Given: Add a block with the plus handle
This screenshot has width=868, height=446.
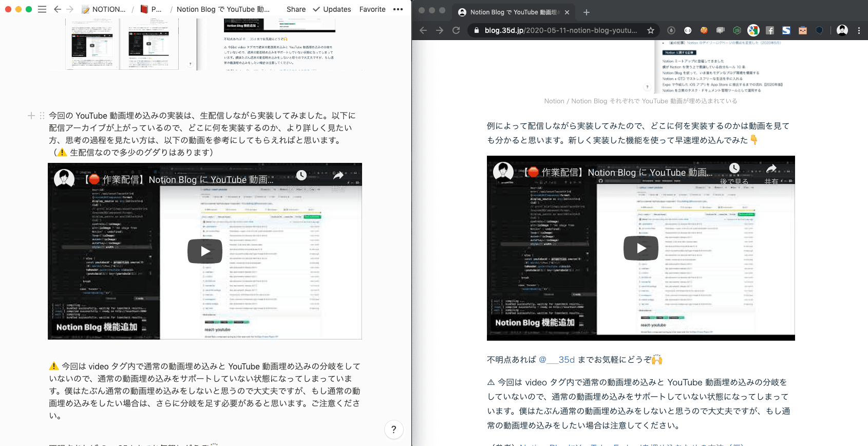Looking at the screenshot, I should 31,116.
